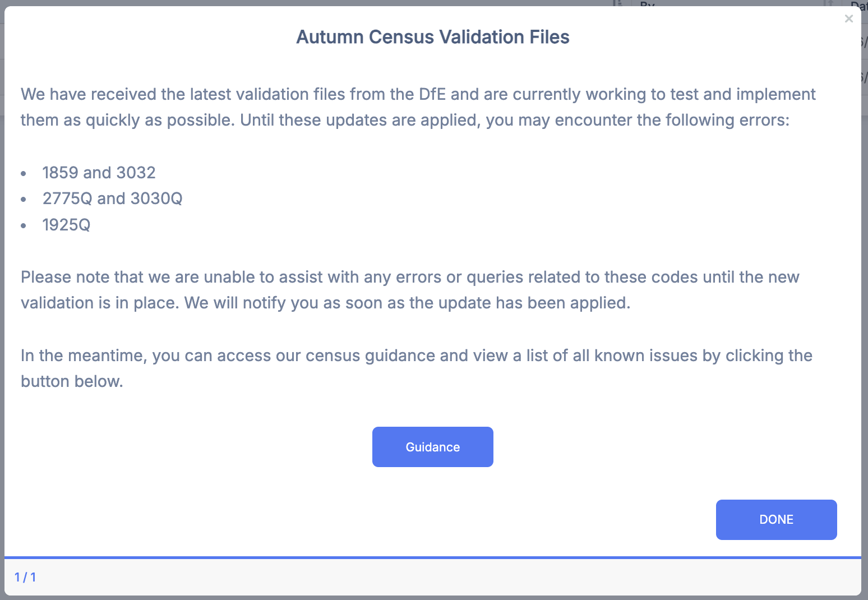This screenshot has height=600, width=868.
Task: Select the "1859 and 3032" error bullet
Action: coord(99,173)
